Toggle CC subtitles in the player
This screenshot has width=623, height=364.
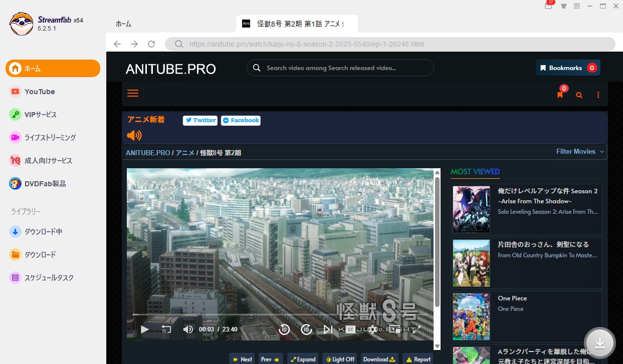pyautogui.click(x=351, y=329)
